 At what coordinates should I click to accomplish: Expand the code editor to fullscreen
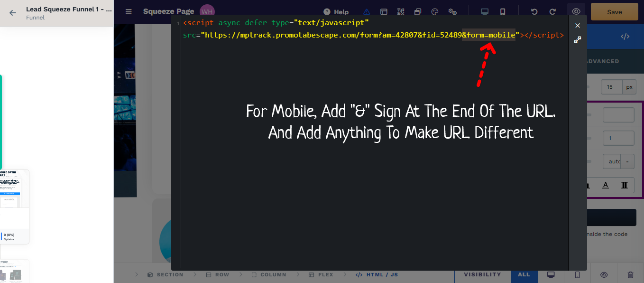[x=577, y=40]
